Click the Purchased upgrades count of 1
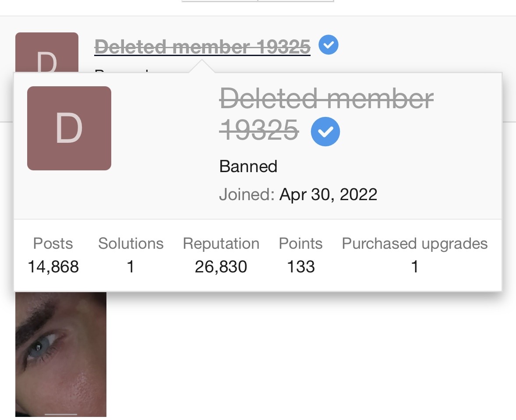Image resolution: width=516 pixels, height=420 pixels. tap(414, 266)
